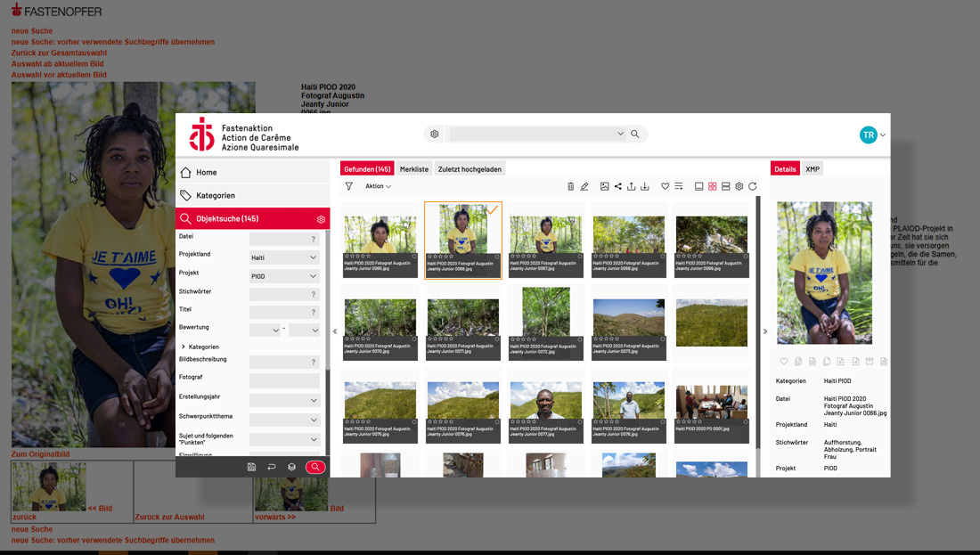Switch to the Merkliste tab
Screen dimensions: 980x555
pyautogui.click(x=414, y=169)
